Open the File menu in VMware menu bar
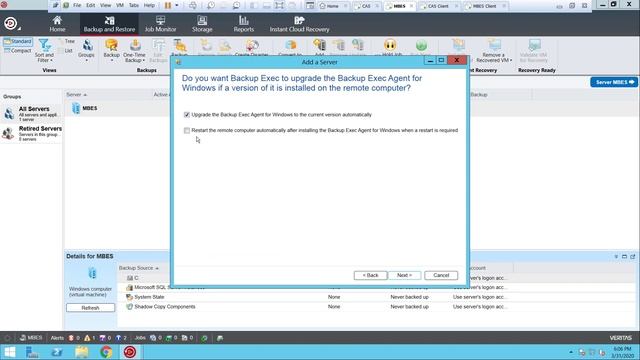The height and width of the screenshot is (360, 640). tap(77, 5)
